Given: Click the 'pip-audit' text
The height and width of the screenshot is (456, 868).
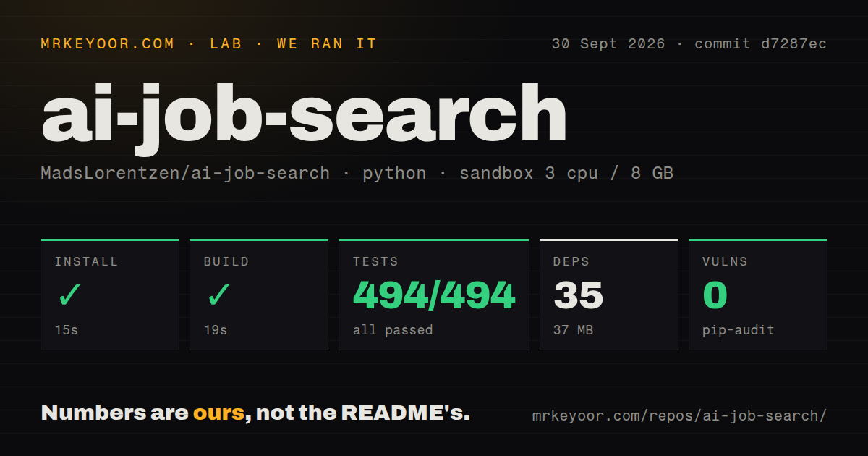Looking at the screenshot, I should coord(739,330).
